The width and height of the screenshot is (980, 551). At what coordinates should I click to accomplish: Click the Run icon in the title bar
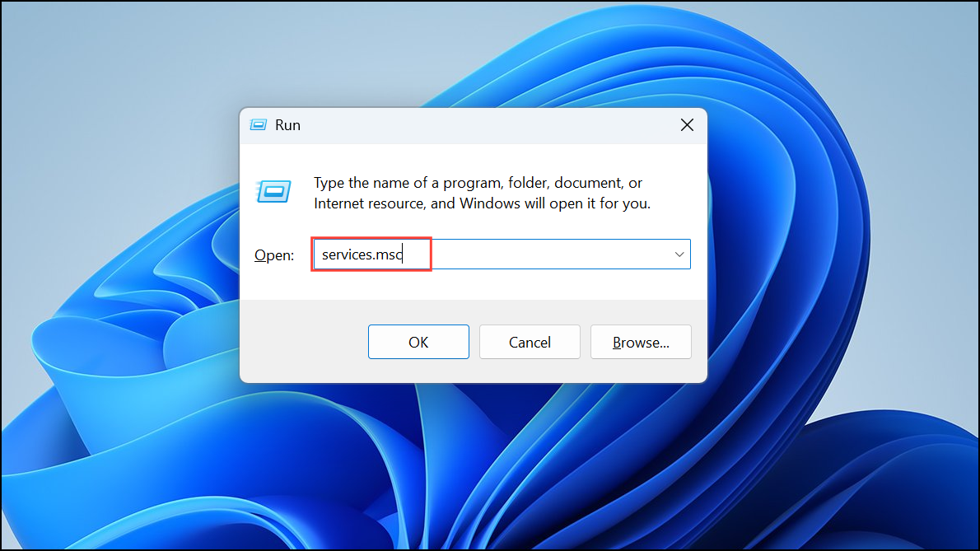click(258, 125)
